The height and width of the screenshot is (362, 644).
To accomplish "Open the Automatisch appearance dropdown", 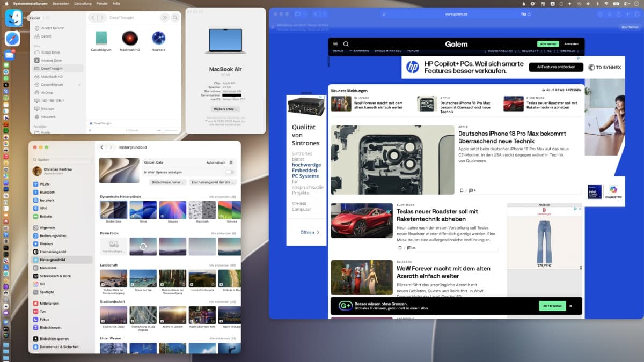I will tap(219, 162).
